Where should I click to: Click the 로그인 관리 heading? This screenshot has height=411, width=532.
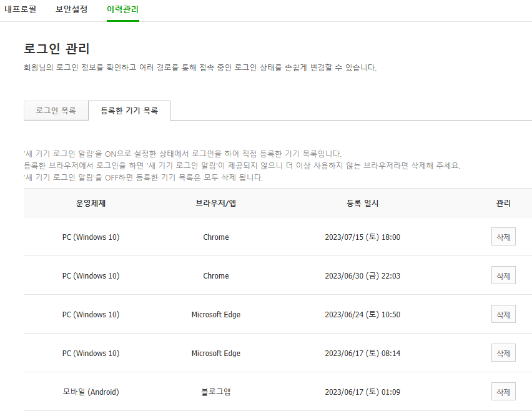coord(57,49)
